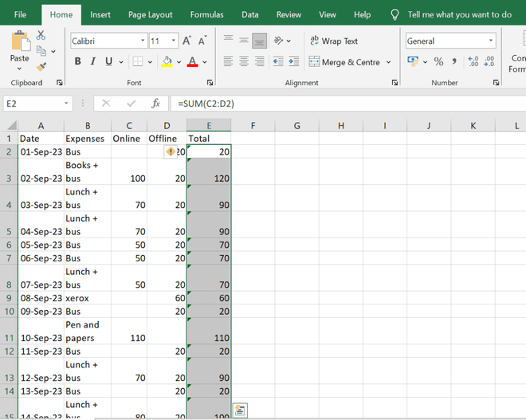526x420 pixels.
Task: Expand Underline style arrow
Action: click(121, 61)
